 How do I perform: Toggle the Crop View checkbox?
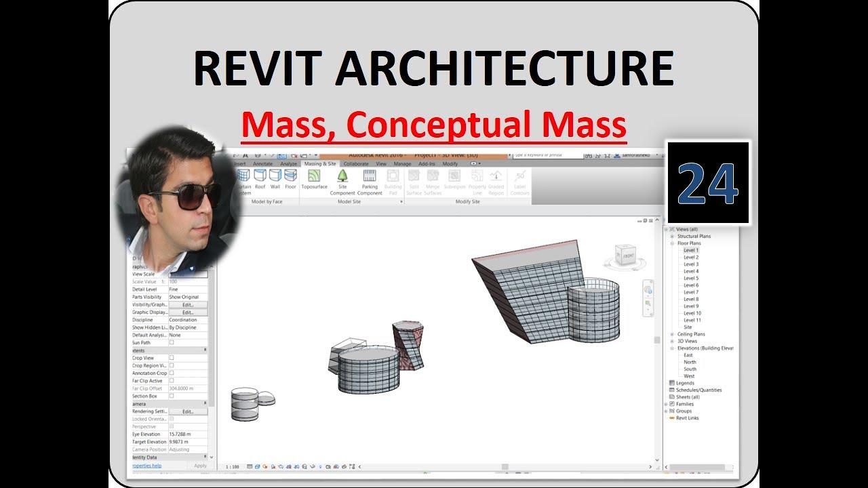[172, 358]
